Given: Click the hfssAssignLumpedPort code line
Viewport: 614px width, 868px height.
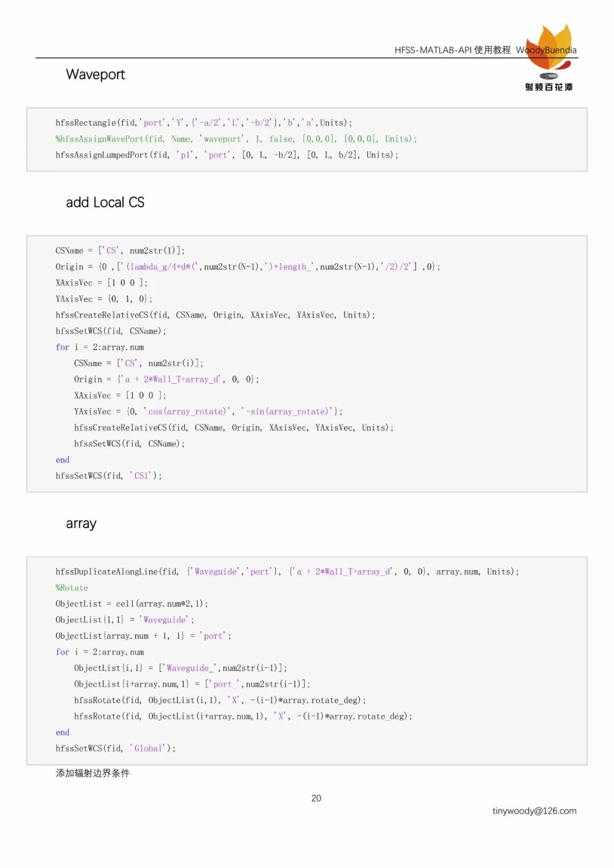Looking at the screenshot, I should [227, 155].
